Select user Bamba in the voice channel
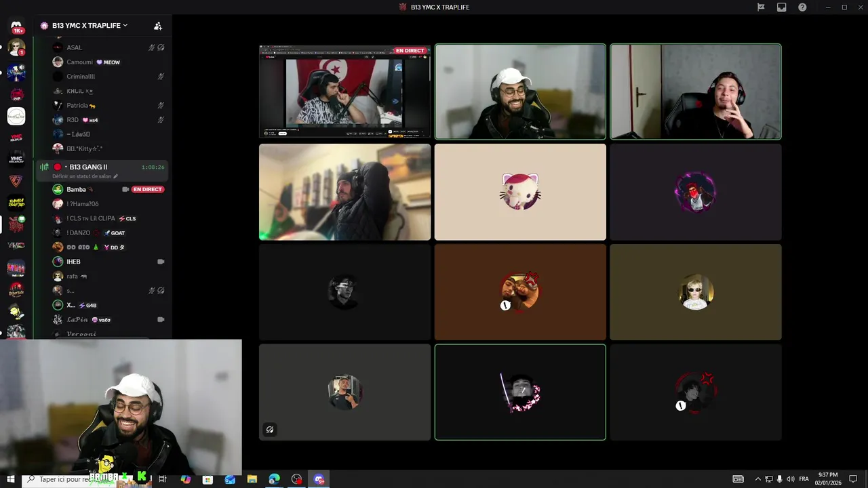Screen dimensions: 868x488 [x=76, y=189]
